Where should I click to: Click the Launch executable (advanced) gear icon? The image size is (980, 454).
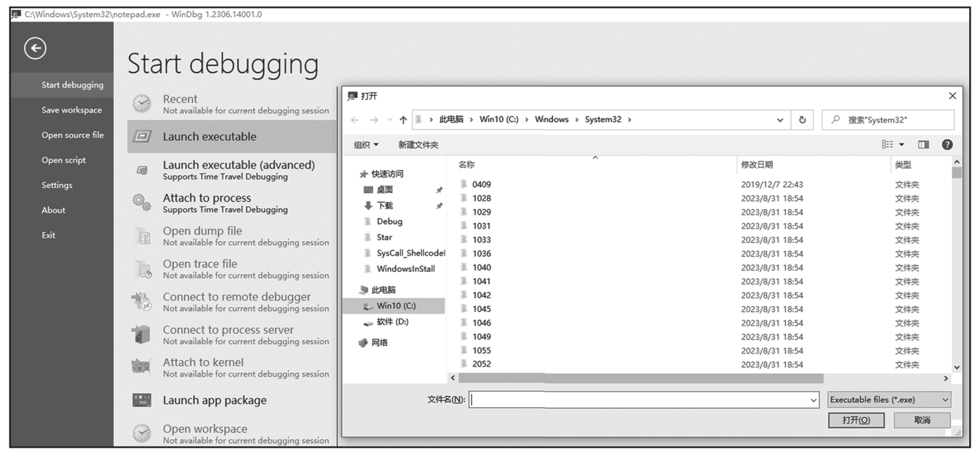click(142, 170)
